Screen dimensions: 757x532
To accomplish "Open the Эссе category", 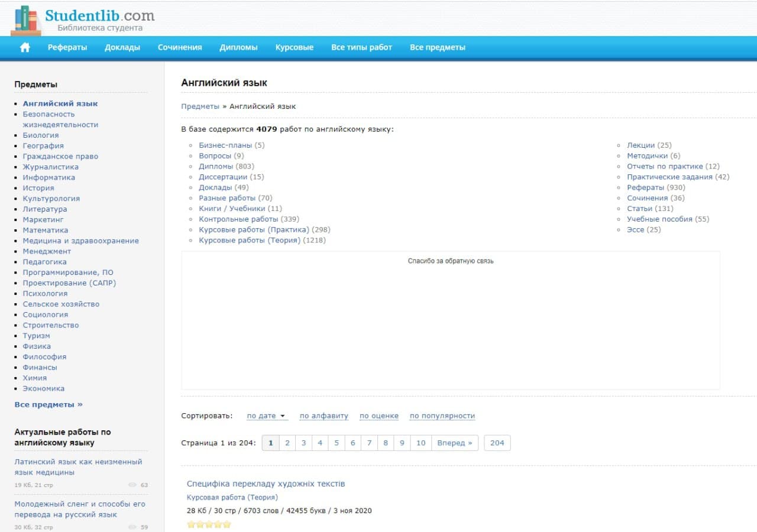I will tap(635, 230).
